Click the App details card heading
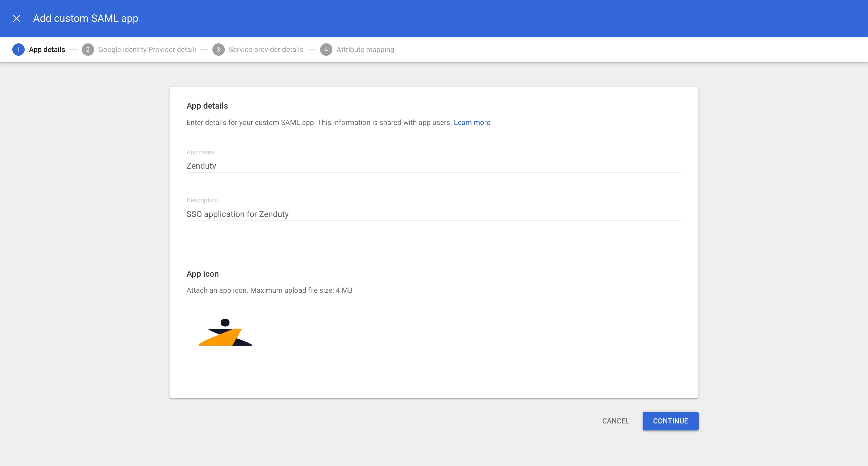Viewport: 868px width, 466px height. [x=207, y=106]
